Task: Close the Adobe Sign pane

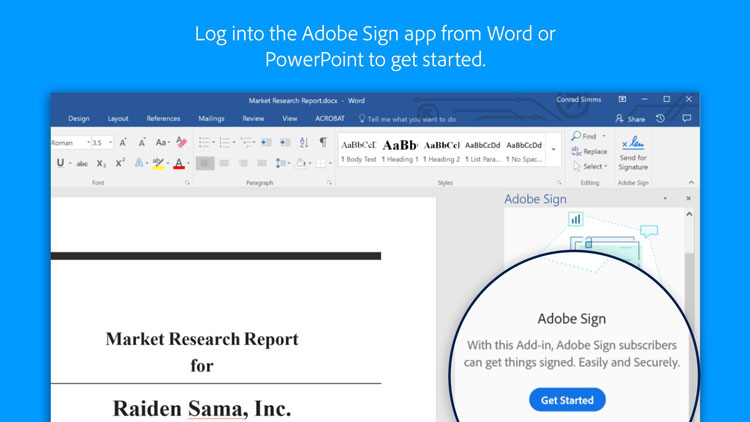Action: coord(688,198)
